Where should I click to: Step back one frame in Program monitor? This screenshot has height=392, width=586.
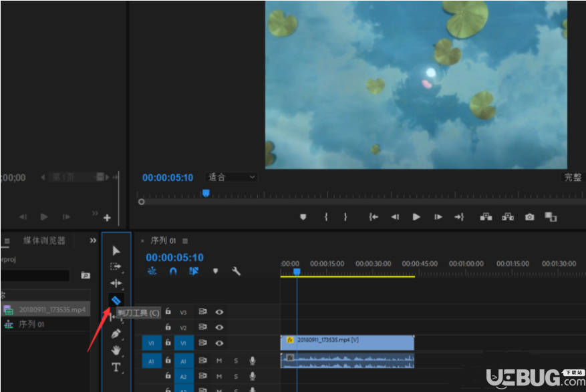pos(395,217)
